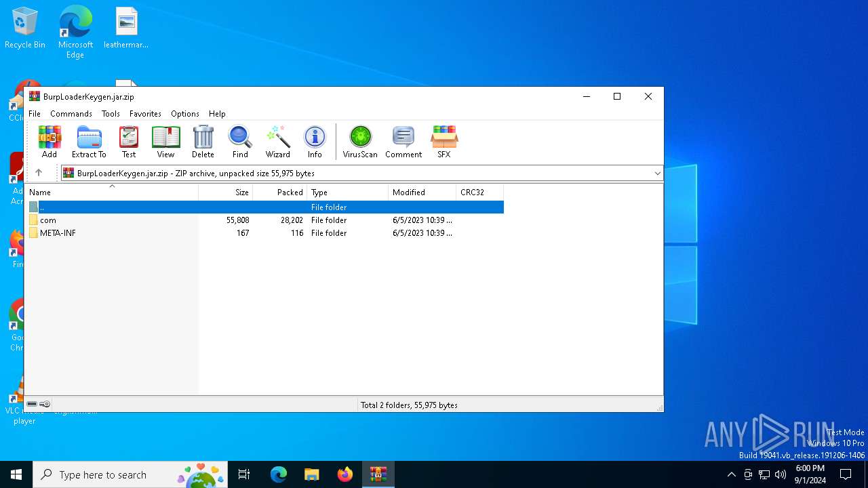Expand the address bar dropdown
Image resolution: width=868 pixels, height=488 pixels.
[657, 174]
